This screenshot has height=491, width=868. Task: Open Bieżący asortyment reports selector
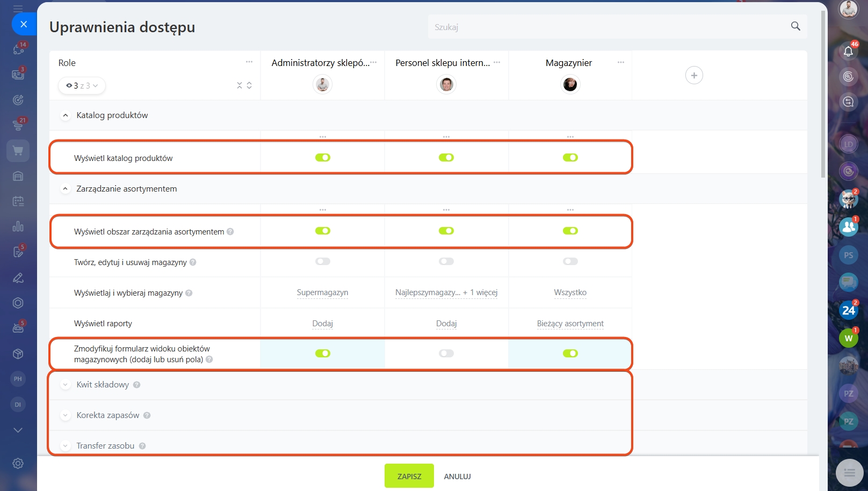click(570, 324)
